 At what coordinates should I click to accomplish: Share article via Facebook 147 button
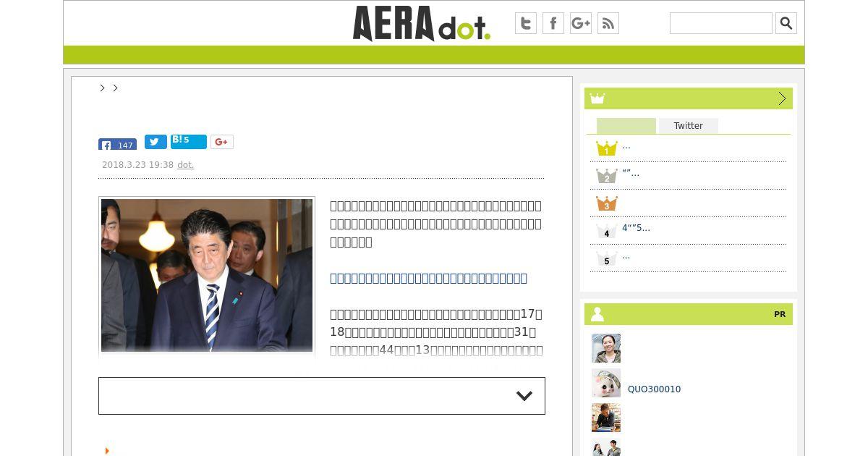coord(118,144)
